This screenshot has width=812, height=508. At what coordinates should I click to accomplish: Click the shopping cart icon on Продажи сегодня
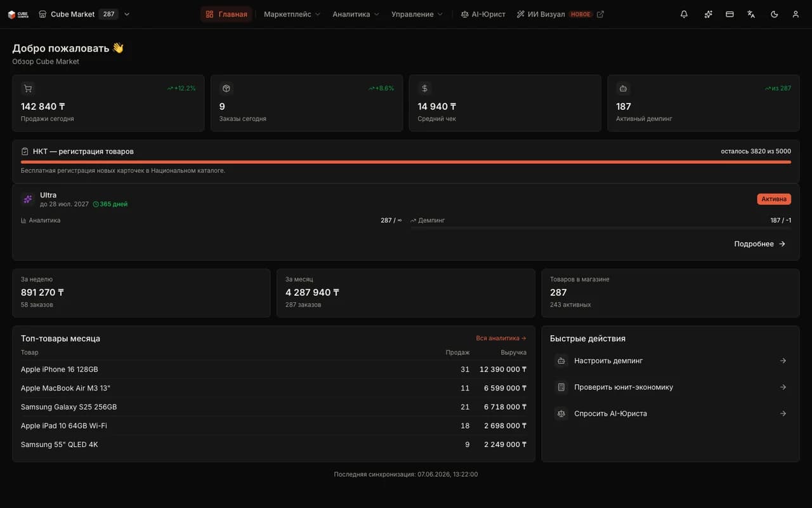pyautogui.click(x=28, y=88)
